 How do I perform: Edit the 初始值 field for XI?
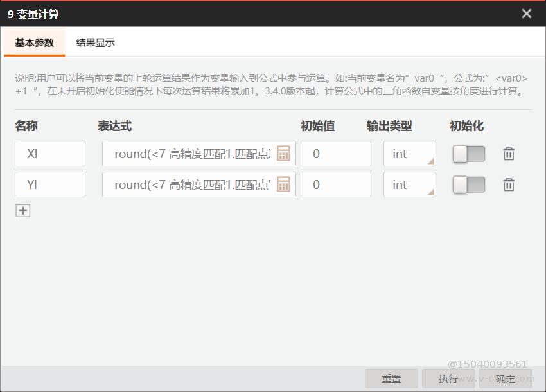tap(335, 154)
